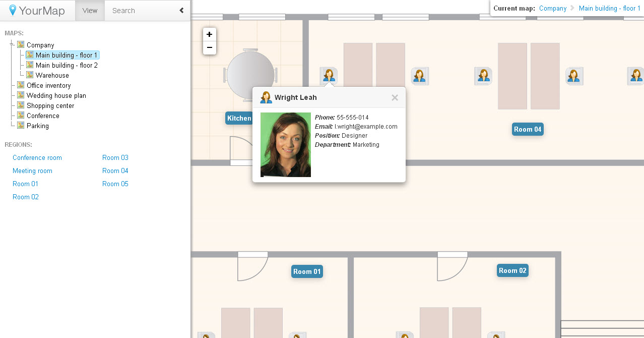Viewport: 644px width, 338px height.
Task: Click the Room 01 map label
Action: coord(307,271)
